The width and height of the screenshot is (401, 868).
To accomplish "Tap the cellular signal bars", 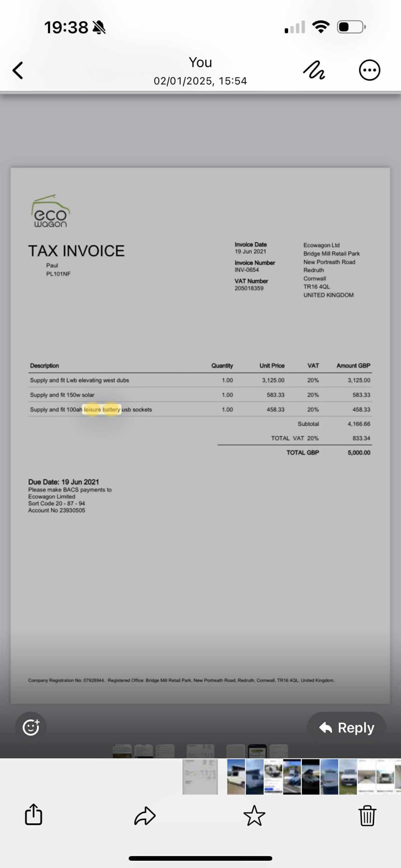I will (x=295, y=27).
